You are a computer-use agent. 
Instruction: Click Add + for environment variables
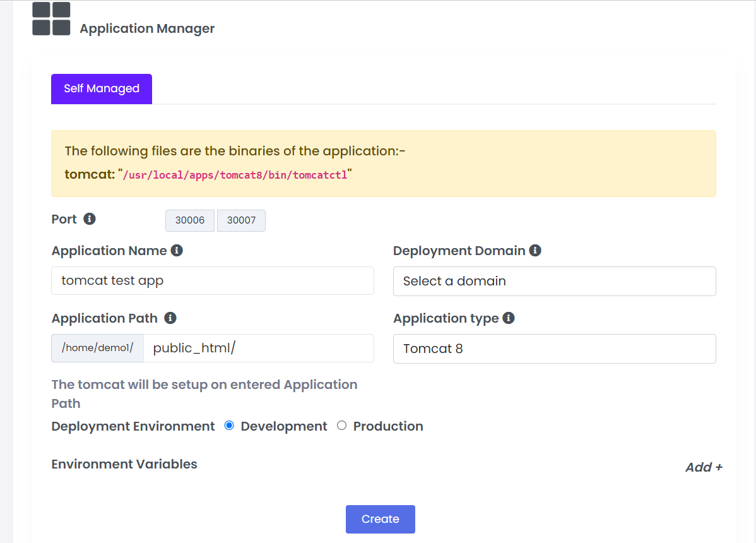703,467
